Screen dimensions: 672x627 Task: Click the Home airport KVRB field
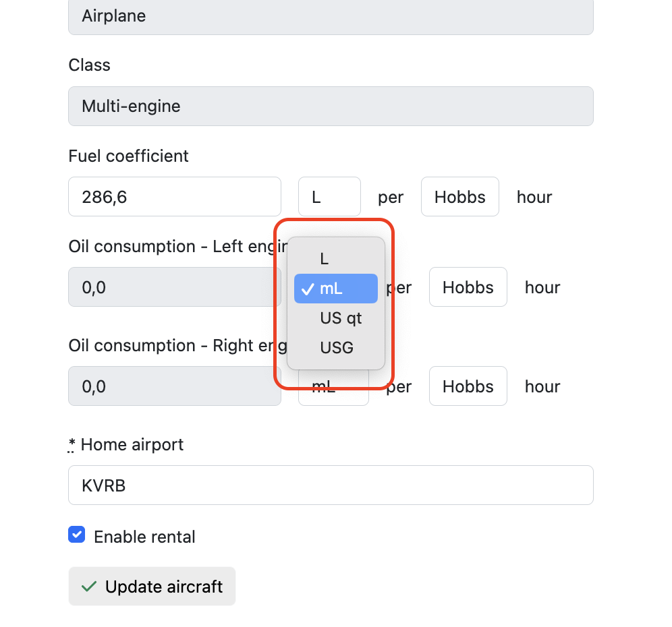(331, 485)
